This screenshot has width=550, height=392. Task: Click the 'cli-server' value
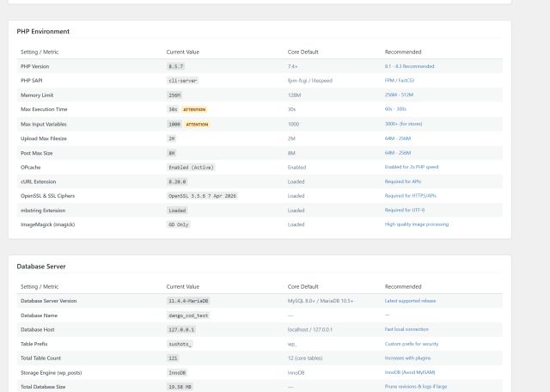183,81
